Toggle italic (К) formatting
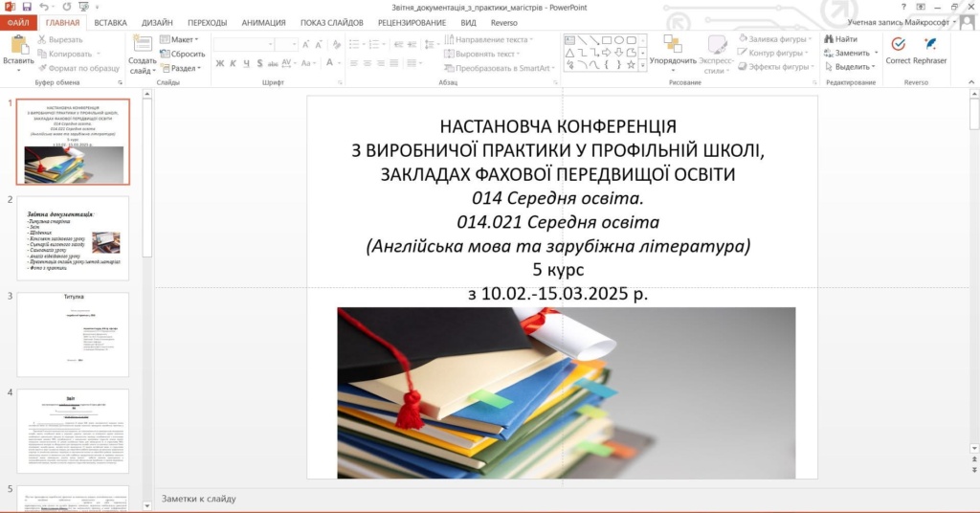Screen dimensions: 980x513 [234, 63]
